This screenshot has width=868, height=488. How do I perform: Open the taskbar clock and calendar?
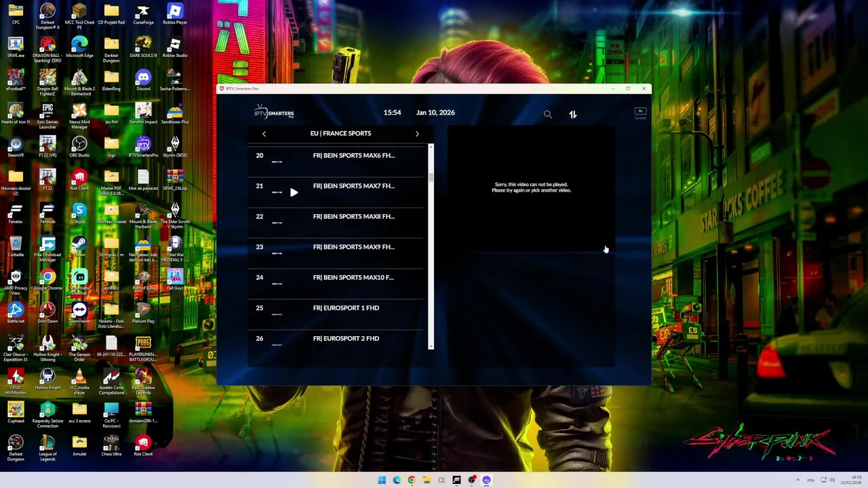point(850,480)
